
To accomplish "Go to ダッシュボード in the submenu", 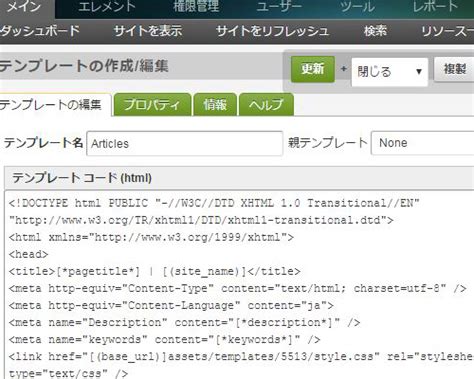I will (x=40, y=31).
